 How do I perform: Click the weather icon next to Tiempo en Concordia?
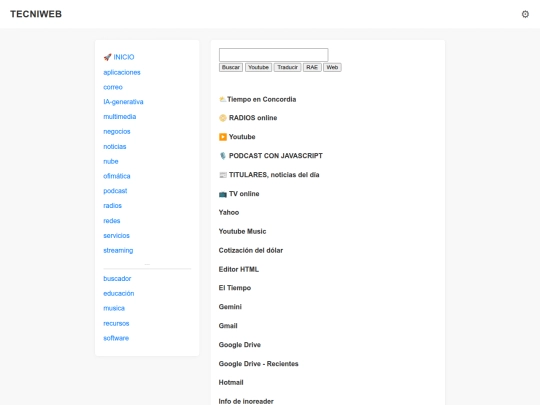pos(222,99)
